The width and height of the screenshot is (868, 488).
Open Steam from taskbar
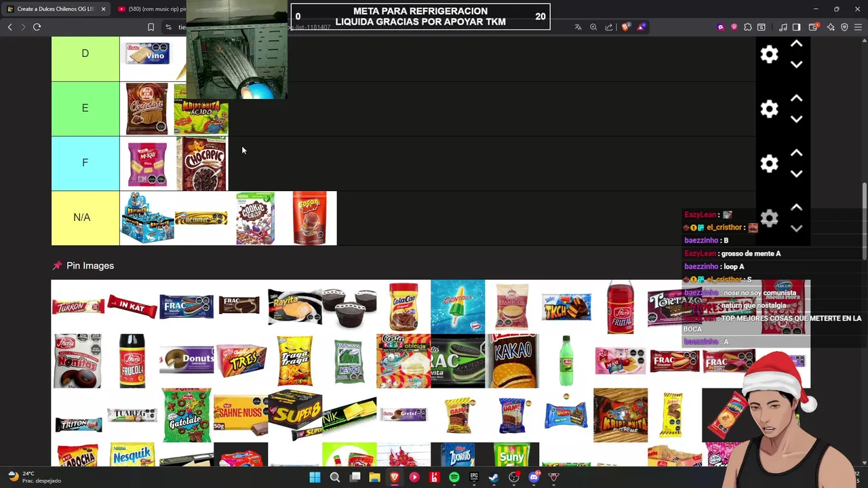tap(494, 477)
